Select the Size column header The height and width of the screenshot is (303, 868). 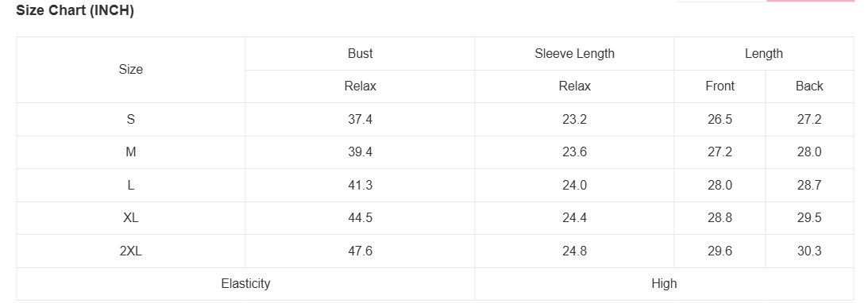(x=131, y=70)
